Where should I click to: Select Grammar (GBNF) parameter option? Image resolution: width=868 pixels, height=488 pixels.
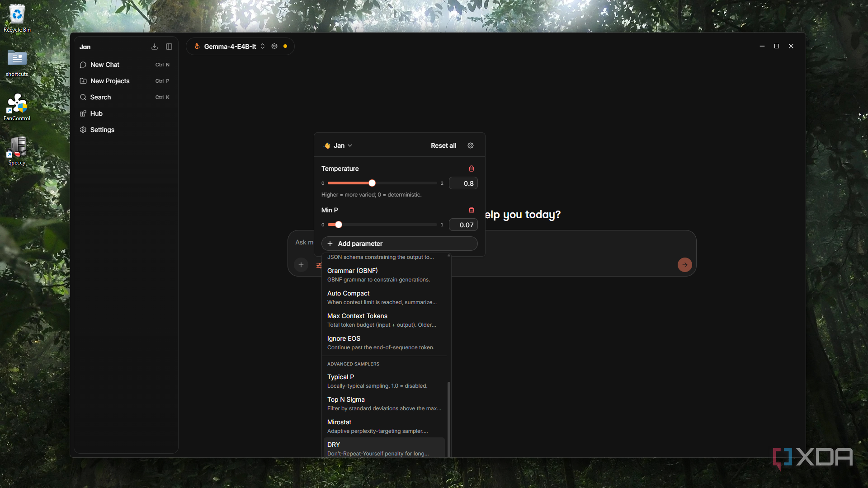pyautogui.click(x=384, y=275)
